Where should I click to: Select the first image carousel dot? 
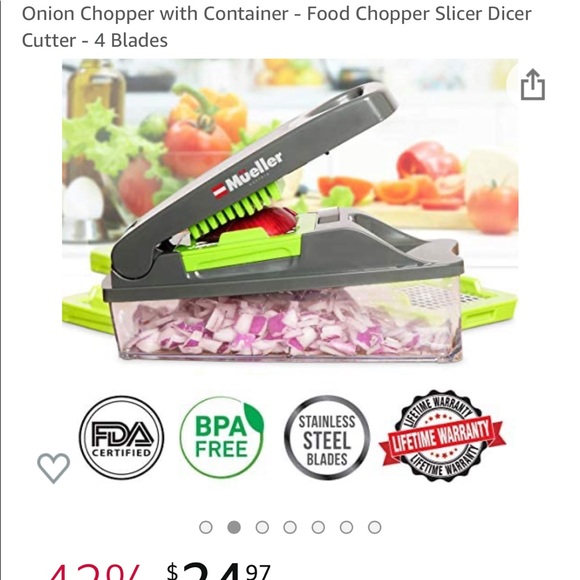click(x=206, y=527)
